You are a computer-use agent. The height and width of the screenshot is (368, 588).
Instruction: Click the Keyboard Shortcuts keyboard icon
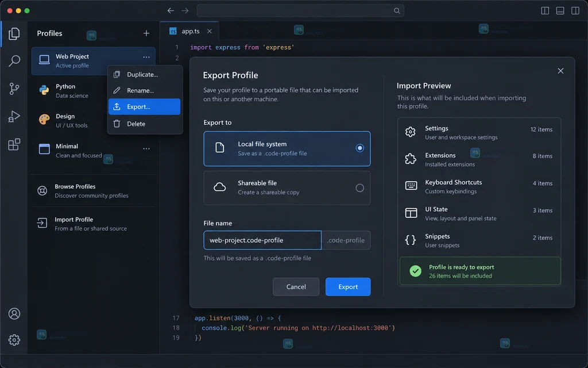411,186
